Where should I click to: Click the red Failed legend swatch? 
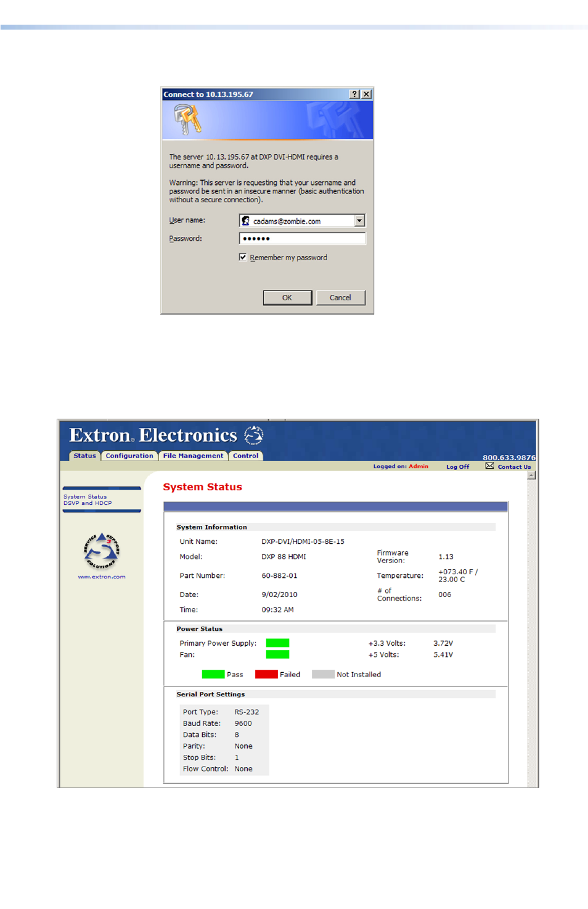coord(266,674)
